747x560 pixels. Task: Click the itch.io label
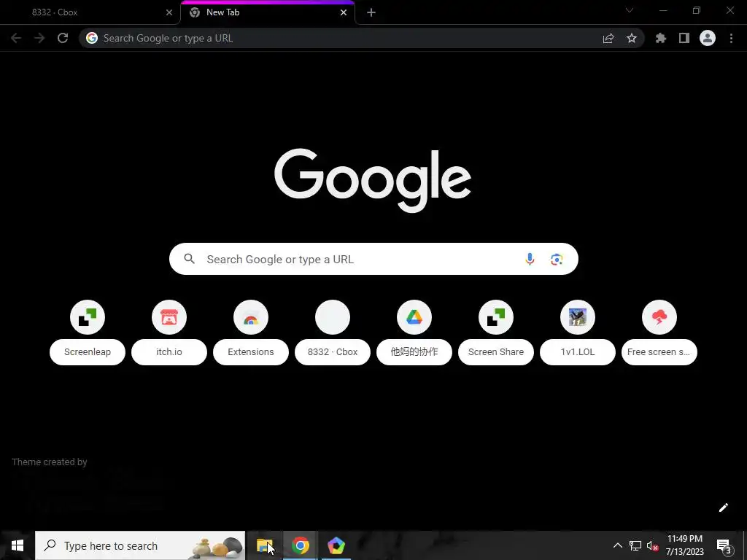pyautogui.click(x=169, y=352)
